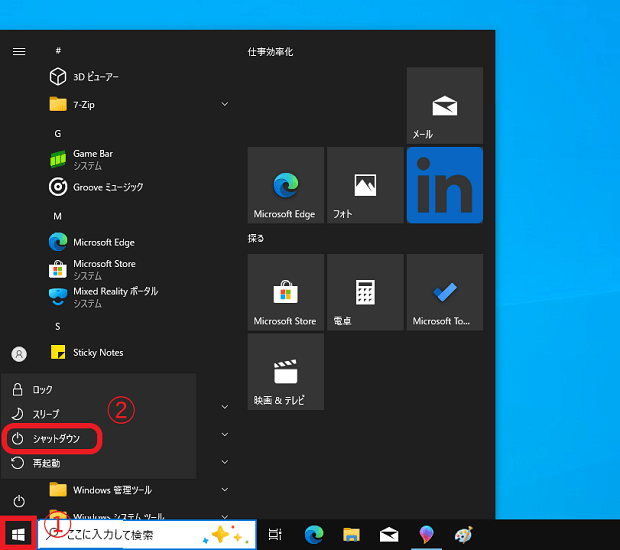Choose スリープ in the power menu
620x550 pixels.
pos(46,413)
